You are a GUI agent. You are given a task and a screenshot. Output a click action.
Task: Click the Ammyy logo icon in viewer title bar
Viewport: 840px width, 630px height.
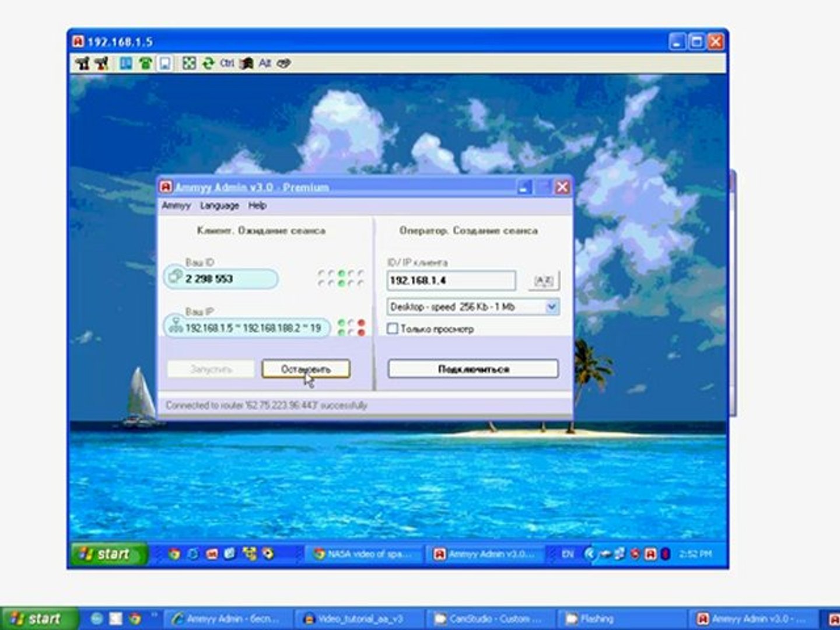pos(79,42)
